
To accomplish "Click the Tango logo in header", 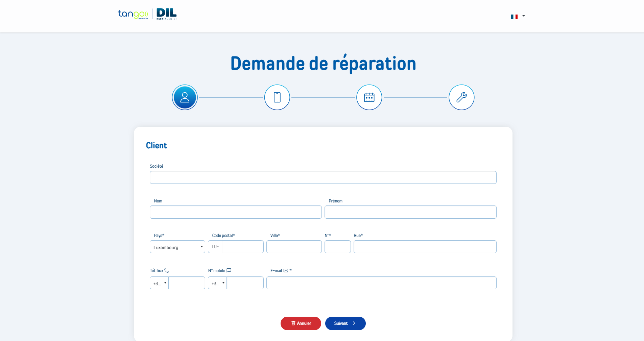I will (133, 14).
